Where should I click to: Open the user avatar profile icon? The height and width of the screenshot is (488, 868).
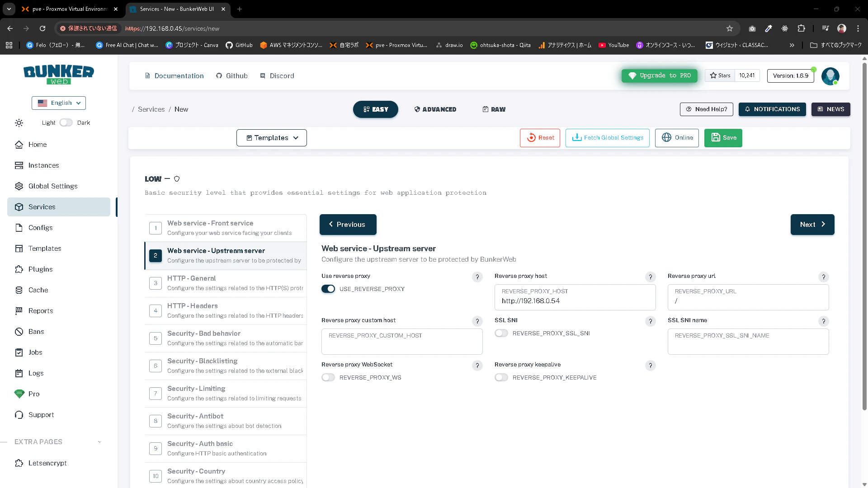point(830,76)
